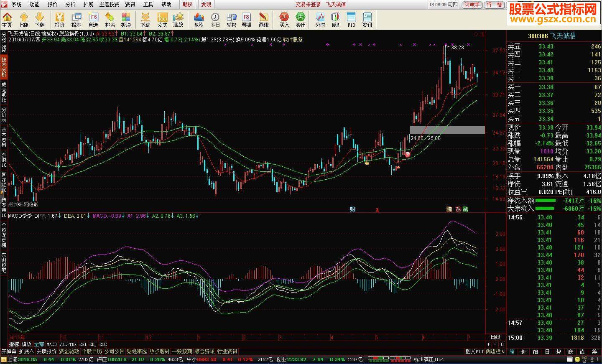Open the 排名 ranking icon
Viewport: 602px width, 364px height.
[110, 20]
